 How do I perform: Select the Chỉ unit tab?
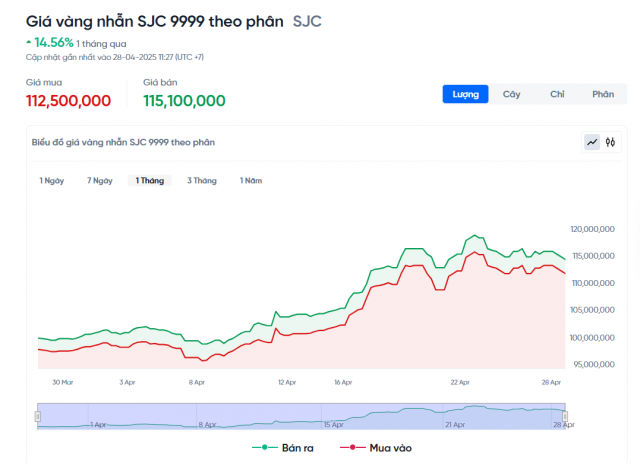[x=557, y=94]
